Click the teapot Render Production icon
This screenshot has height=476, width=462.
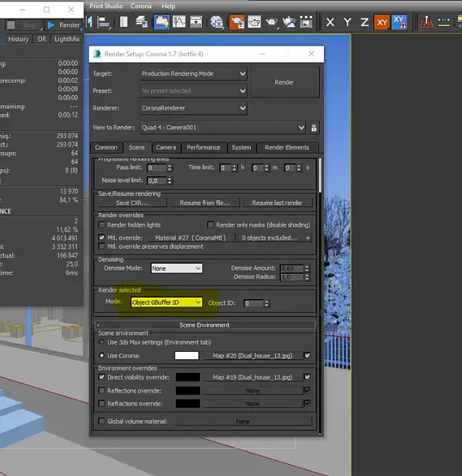point(271,22)
